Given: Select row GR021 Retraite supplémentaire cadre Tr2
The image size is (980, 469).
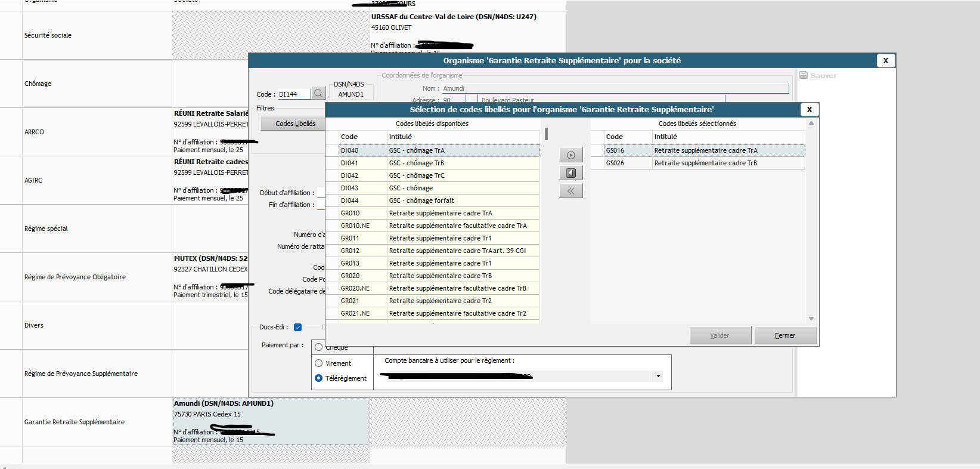Looking at the screenshot, I should 432,301.
